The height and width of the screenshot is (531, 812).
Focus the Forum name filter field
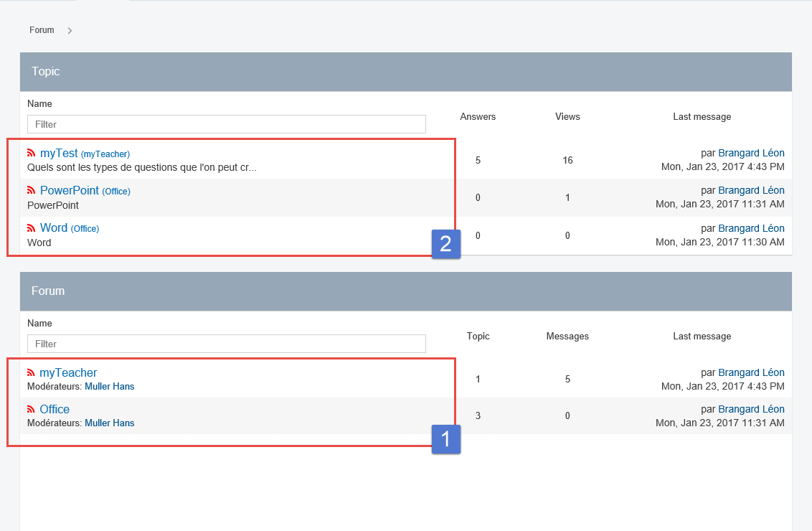[226, 344]
